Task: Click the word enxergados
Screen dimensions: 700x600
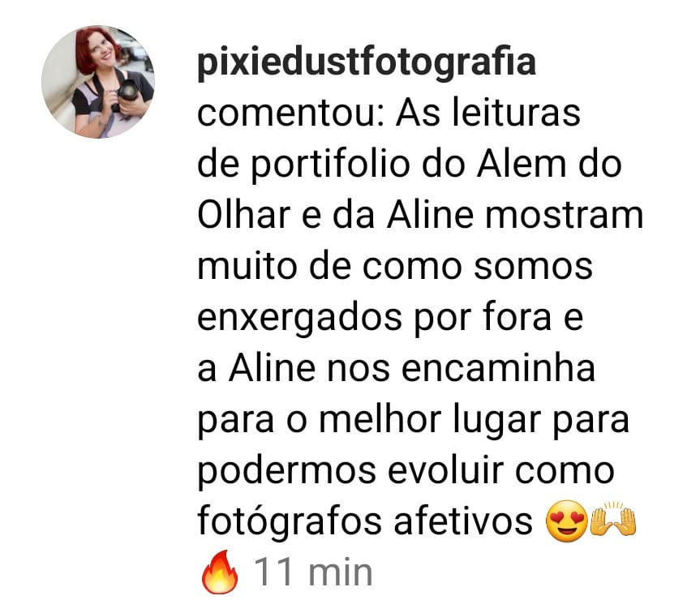Action: point(299,318)
